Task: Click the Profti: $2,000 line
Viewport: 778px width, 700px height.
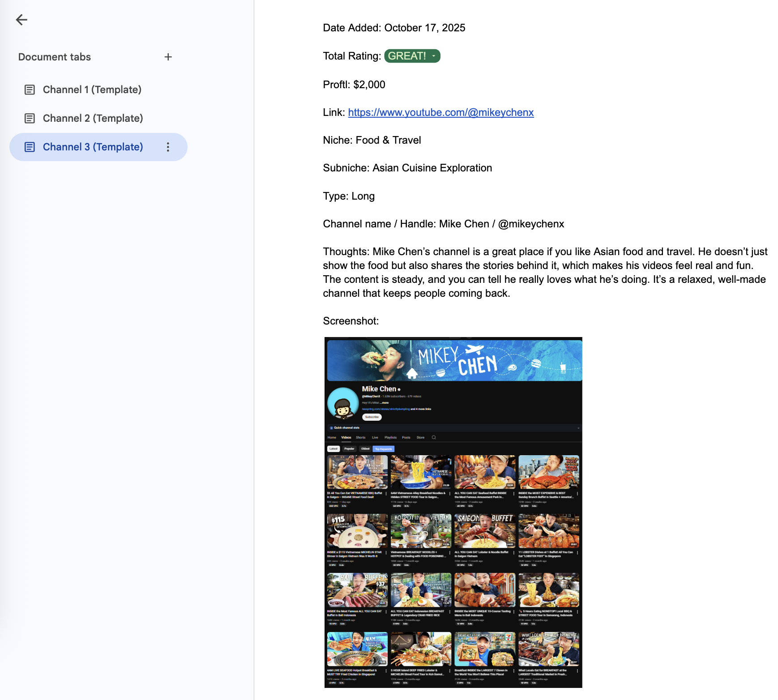Action: pos(354,85)
